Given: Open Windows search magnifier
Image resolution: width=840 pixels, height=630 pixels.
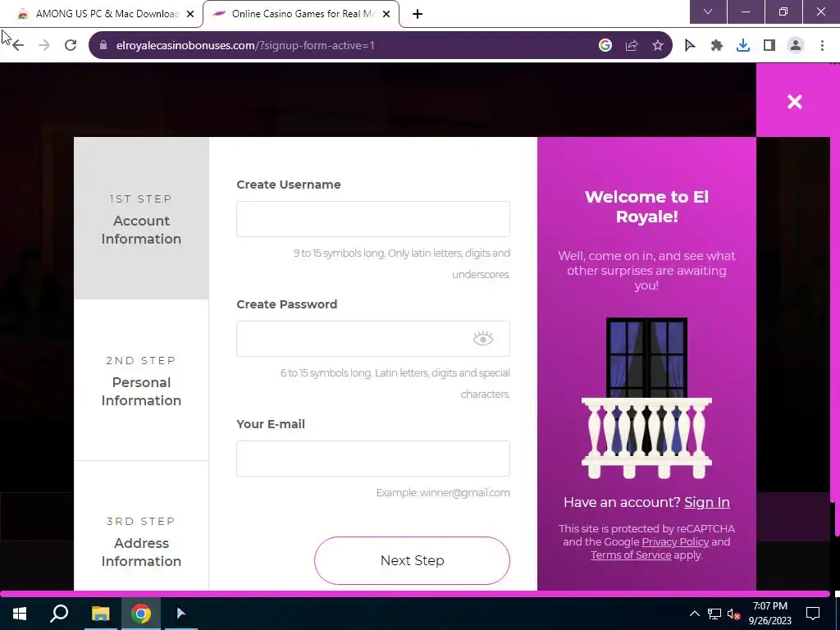Looking at the screenshot, I should (59, 614).
